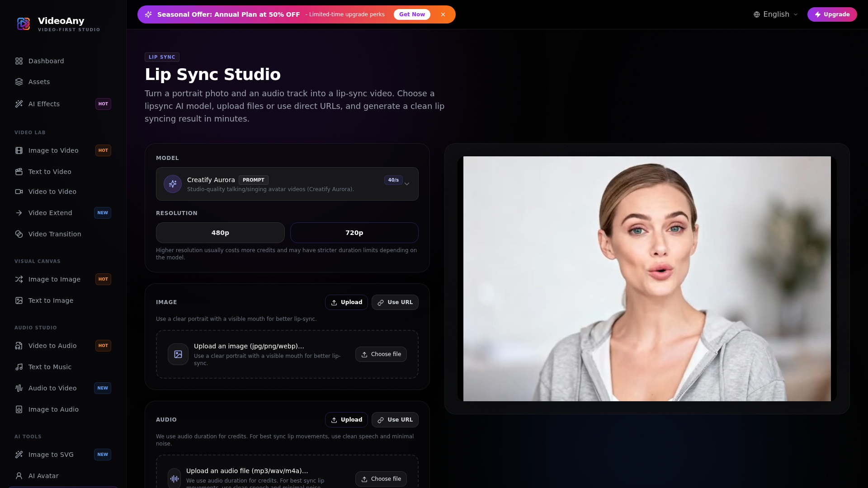Screen dimensions: 868x488
Task: Open the English language dropdown
Action: click(x=776, y=14)
